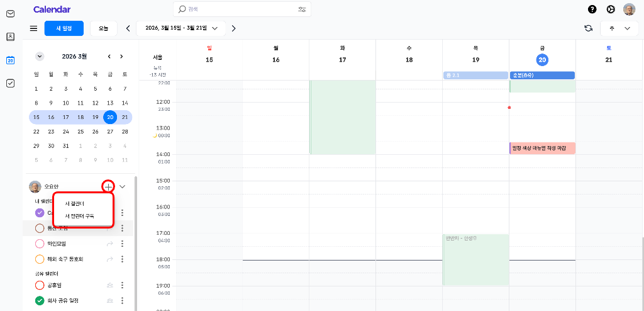Expand the date range dropdown

point(215,28)
